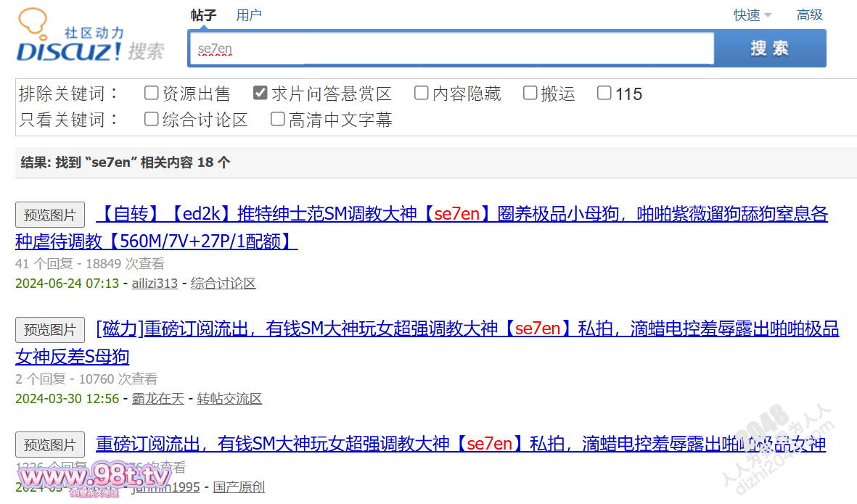This screenshot has width=857, height=504.
Task: Switch to the 用户 search tab
Action: [x=249, y=15]
